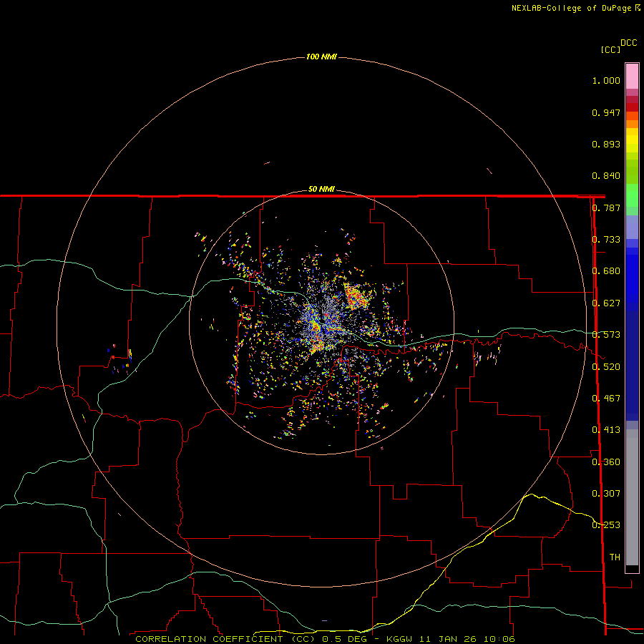Click the bright green legend color band

tap(632, 195)
